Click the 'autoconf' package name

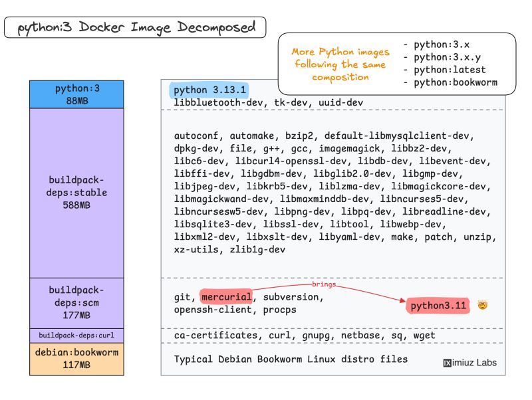(196, 136)
